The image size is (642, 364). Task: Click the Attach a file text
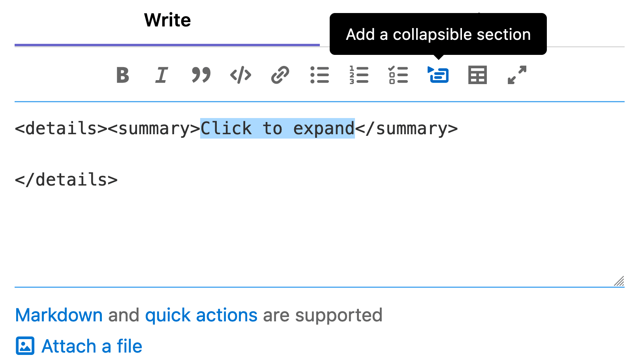(92, 346)
